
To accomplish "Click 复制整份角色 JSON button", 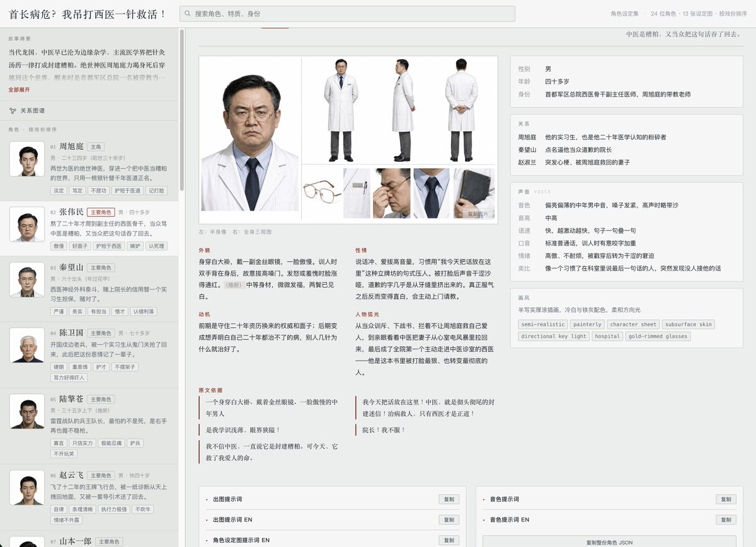I will point(609,542).
